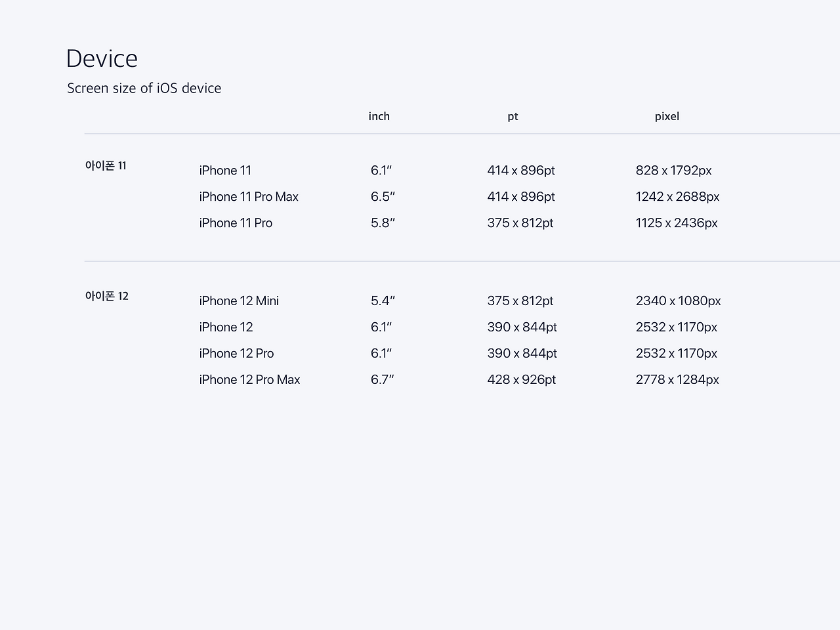Select '375 x 812pt' for iPhone 12 Mini
The width and height of the screenshot is (840, 630).
click(520, 301)
